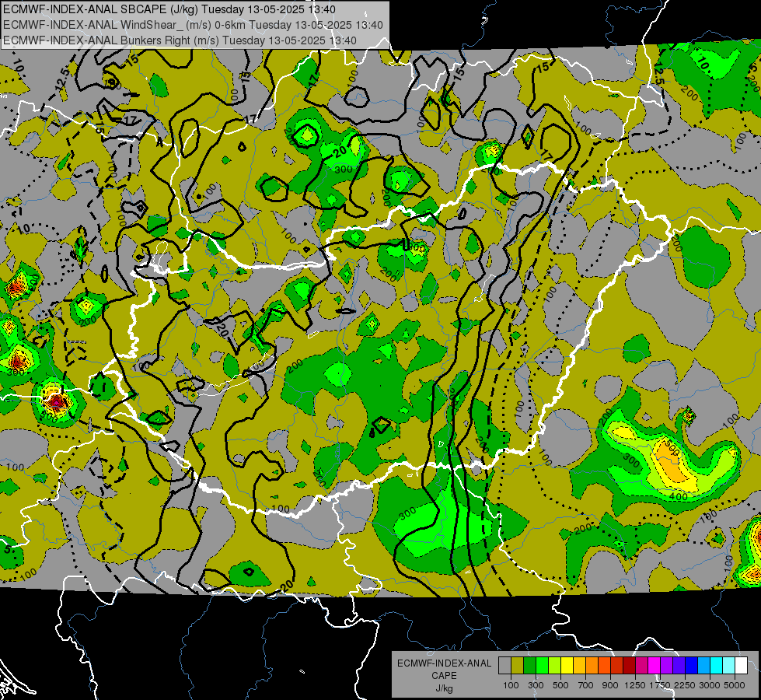761x700 pixels.
Task: Select the white legend swatch
Action: 741,666
